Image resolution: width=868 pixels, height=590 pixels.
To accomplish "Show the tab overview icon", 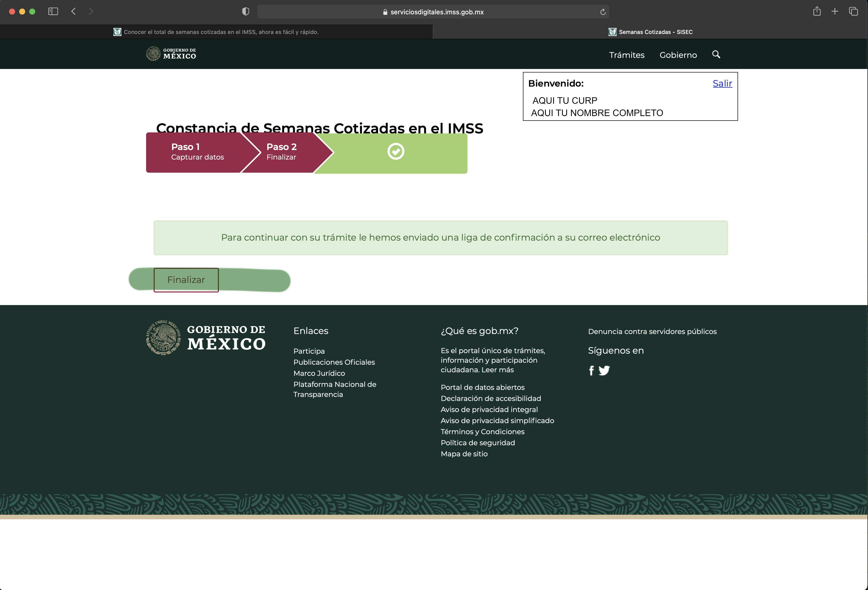I will point(853,12).
